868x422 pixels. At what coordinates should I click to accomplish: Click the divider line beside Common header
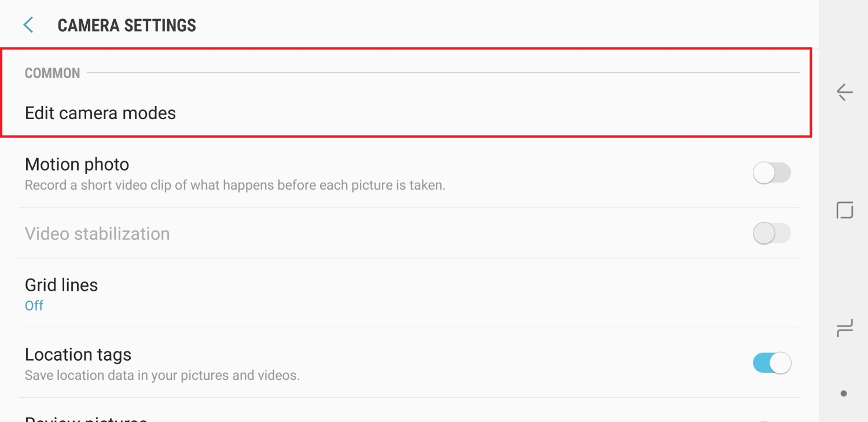coord(443,73)
